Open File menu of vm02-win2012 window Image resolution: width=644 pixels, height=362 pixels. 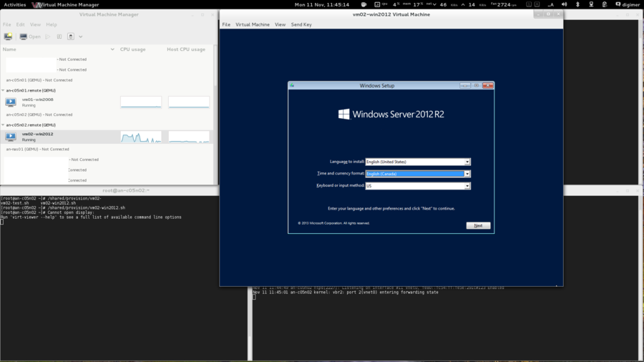[226, 24]
